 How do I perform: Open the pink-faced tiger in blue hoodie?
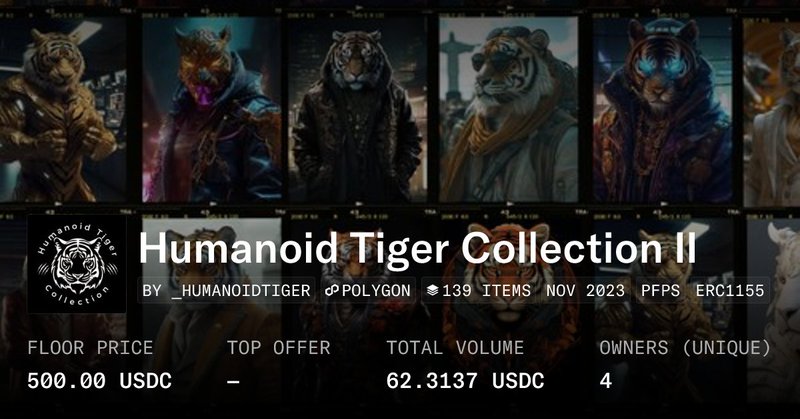pos(212,110)
